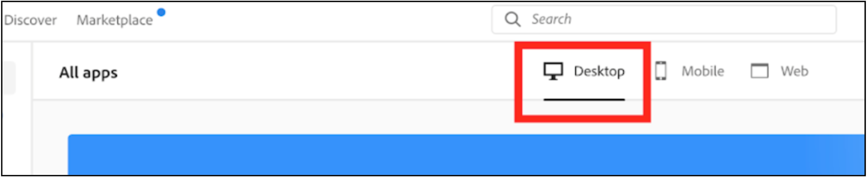Open the Discover section
The image size is (868, 178).
pyautogui.click(x=30, y=20)
